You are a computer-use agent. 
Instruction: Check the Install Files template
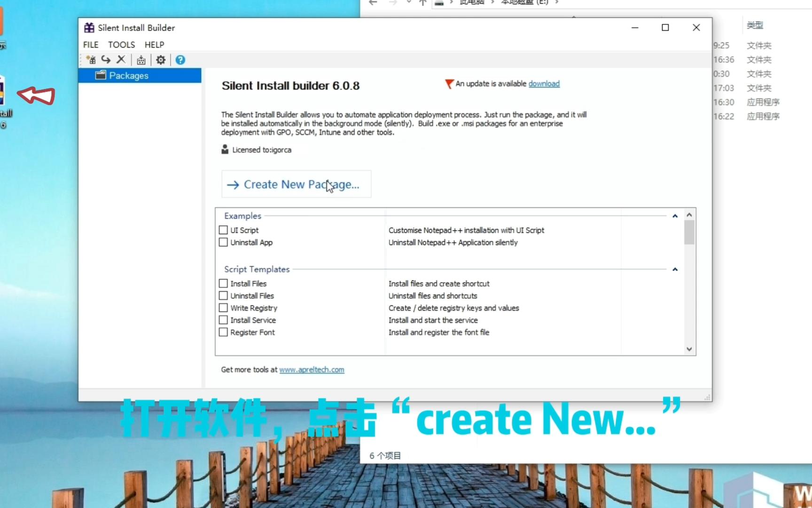(x=223, y=284)
